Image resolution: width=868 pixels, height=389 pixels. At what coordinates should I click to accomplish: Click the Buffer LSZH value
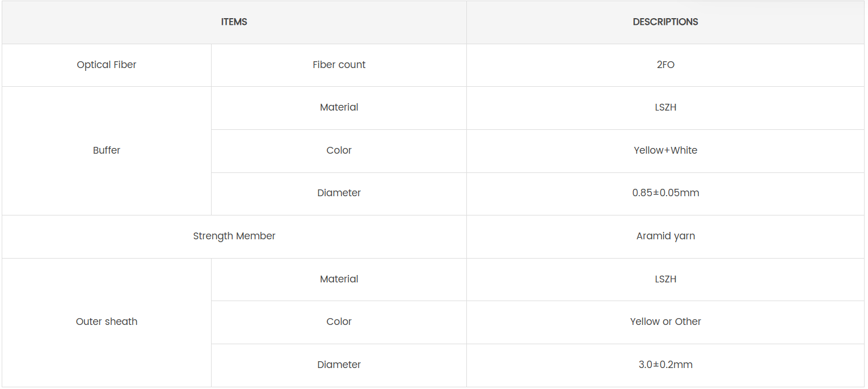[665, 107]
